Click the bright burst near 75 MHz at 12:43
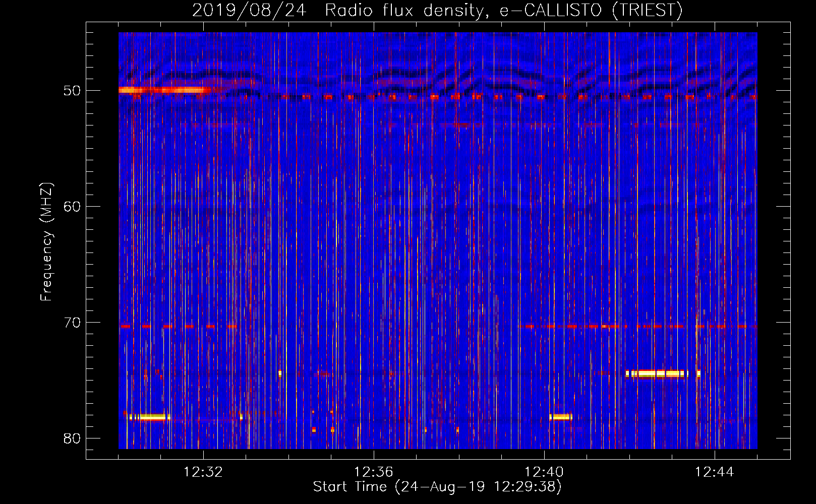The height and width of the screenshot is (504, 816). click(663, 374)
